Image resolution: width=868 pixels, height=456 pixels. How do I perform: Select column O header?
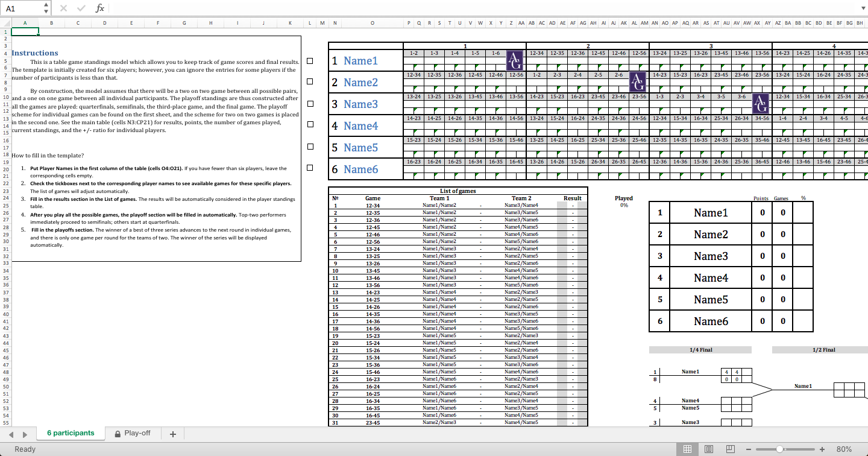pyautogui.click(x=373, y=23)
